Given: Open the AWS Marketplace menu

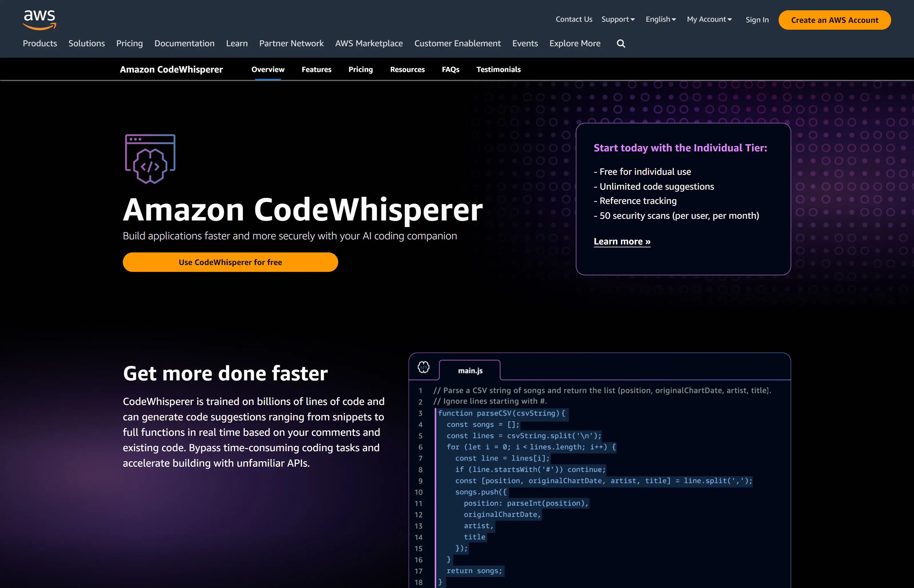Looking at the screenshot, I should click(x=369, y=43).
